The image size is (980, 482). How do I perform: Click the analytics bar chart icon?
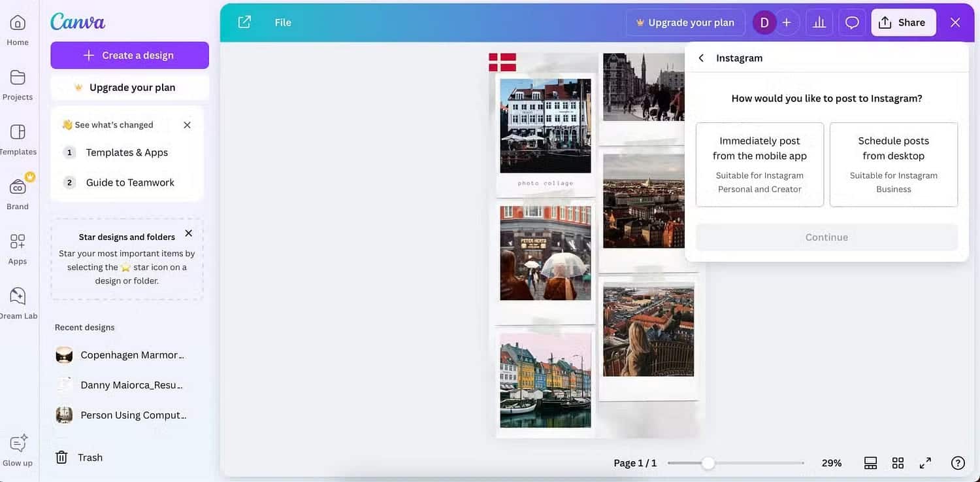819,22
